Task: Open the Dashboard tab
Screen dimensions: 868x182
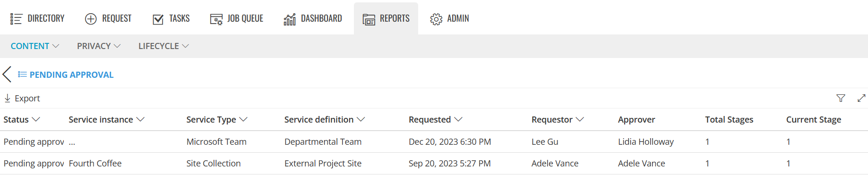Action: tap(313, 18)
